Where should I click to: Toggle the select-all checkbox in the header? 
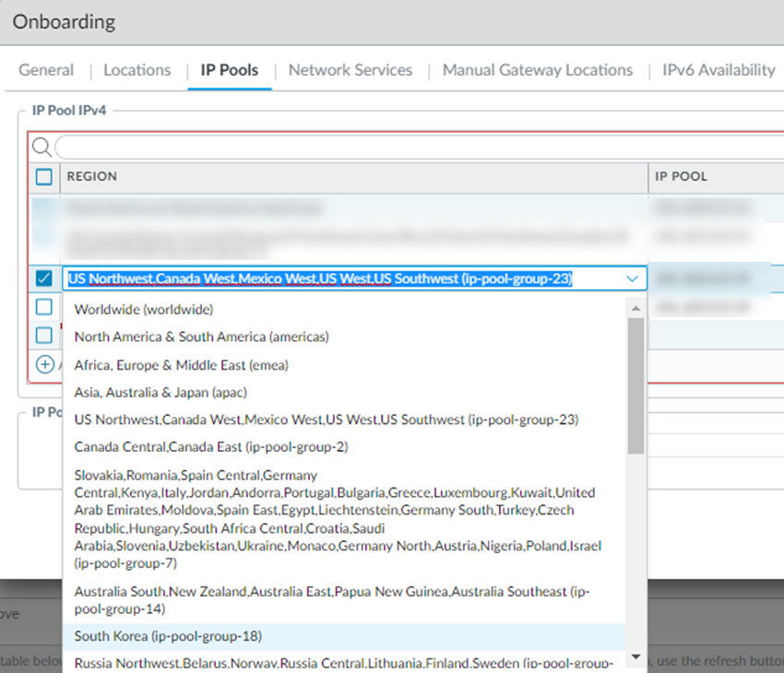coord(44,177)
